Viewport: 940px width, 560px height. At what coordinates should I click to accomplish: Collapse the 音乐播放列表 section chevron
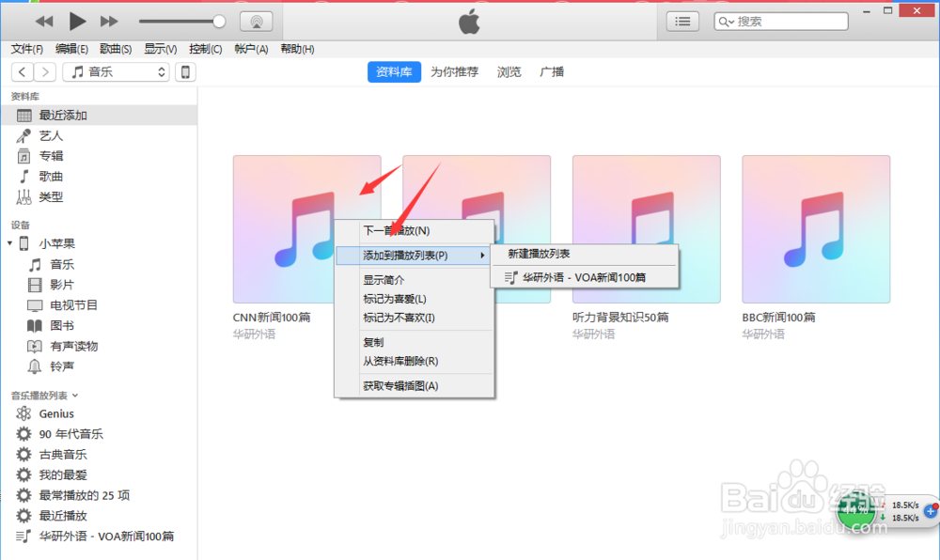(75, 396)
